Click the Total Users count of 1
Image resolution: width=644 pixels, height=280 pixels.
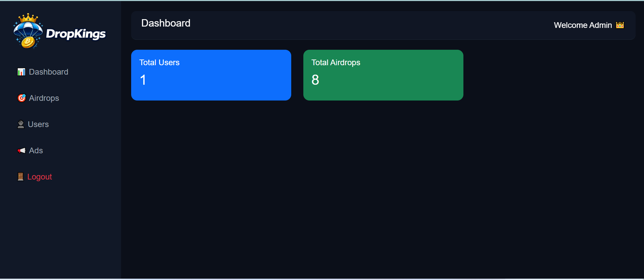click(143, 80)
